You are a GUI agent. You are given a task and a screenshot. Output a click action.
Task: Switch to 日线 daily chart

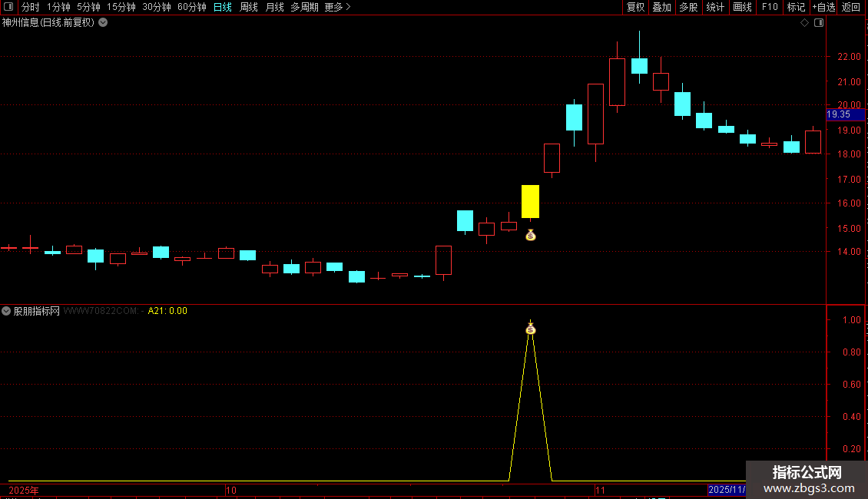point(223,7)
